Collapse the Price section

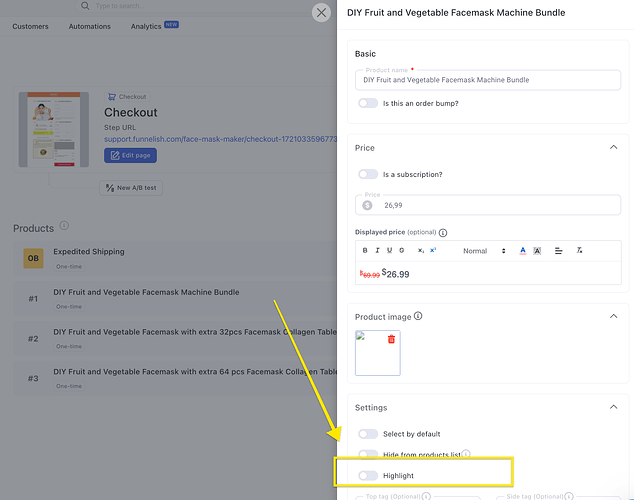pos(613,148)
